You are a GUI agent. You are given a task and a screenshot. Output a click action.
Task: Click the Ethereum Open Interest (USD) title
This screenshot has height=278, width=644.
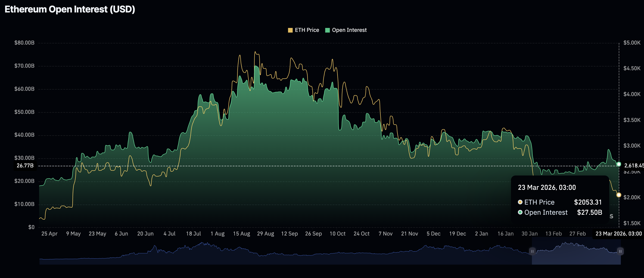tap(70, 9)
